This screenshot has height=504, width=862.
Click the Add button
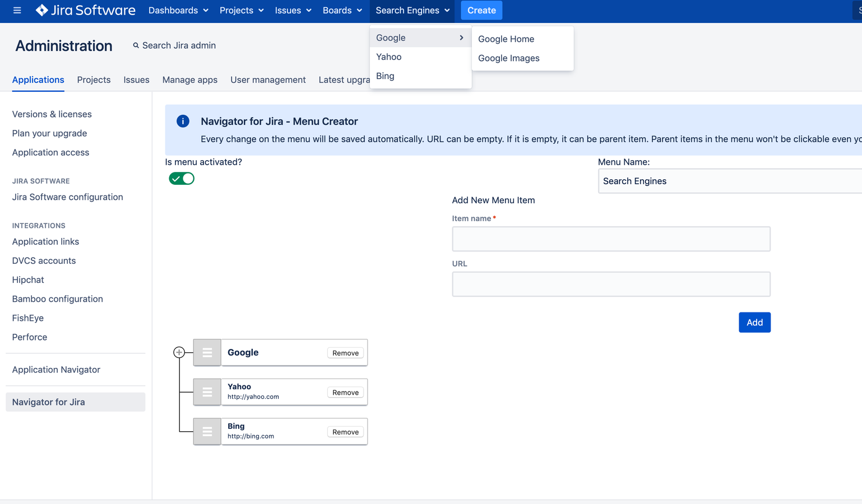click(x=754, y=322)
